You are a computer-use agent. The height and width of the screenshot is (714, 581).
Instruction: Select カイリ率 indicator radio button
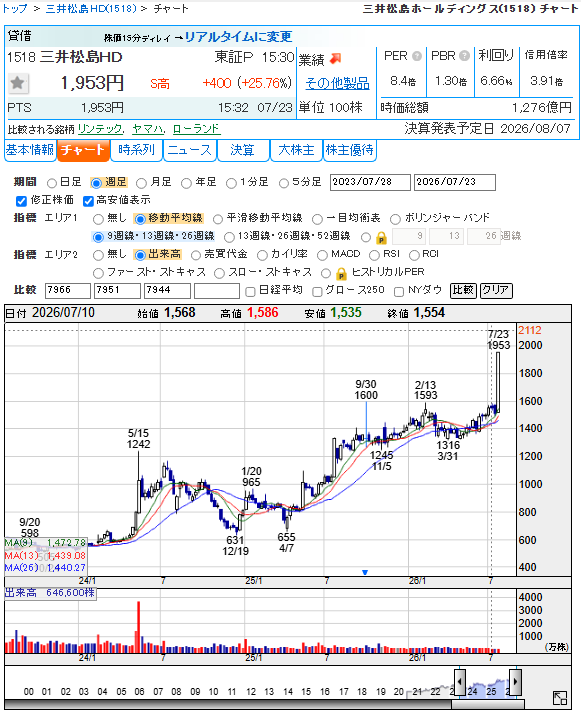pyautogui.click(x=262, y=255)
